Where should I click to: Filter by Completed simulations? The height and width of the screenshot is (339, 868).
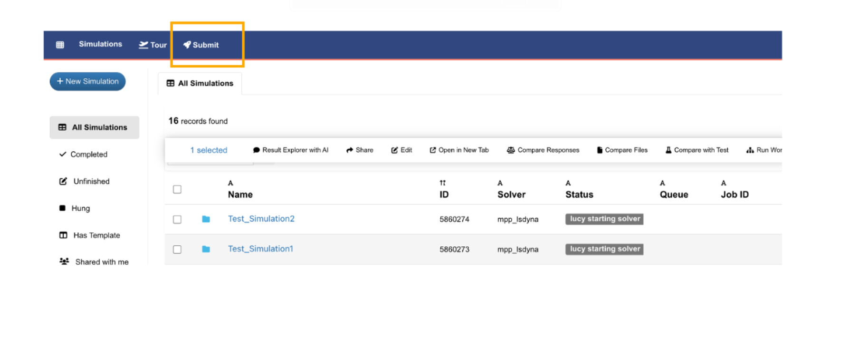click(x=88, y=155)
